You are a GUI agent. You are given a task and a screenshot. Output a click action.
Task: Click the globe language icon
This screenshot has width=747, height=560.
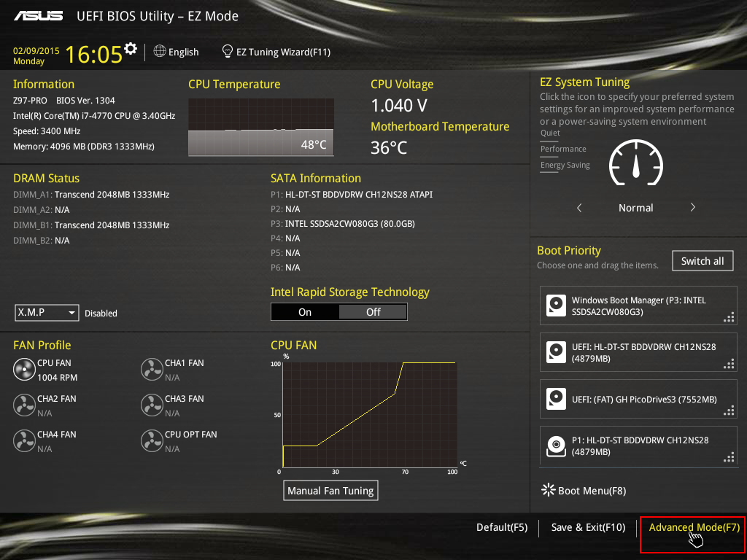pos(160,51)
